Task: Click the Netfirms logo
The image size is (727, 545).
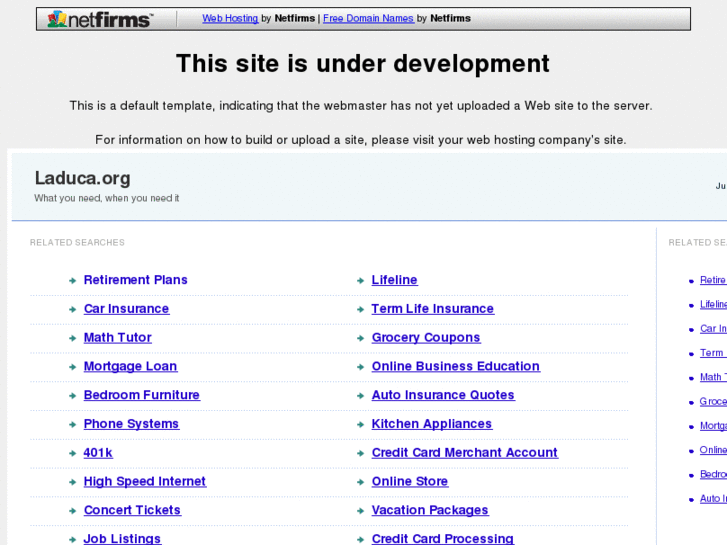Action: coord(100,19)
